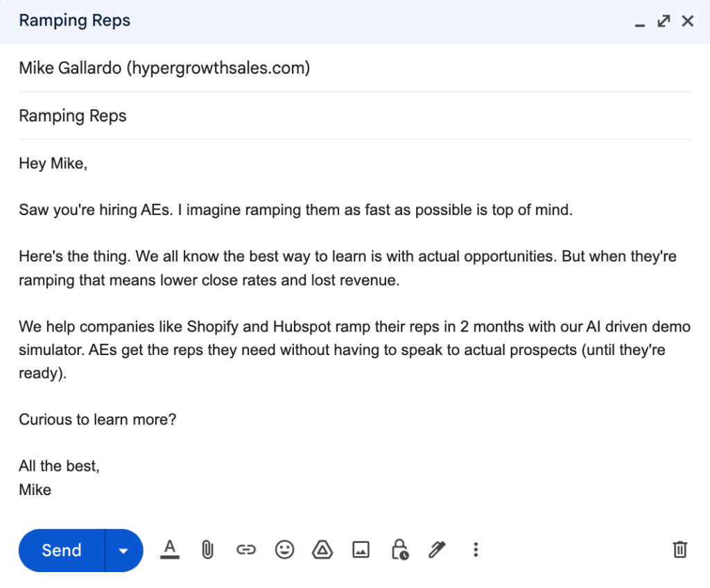Insert files using the Google Drive icon

pos(322,550)
